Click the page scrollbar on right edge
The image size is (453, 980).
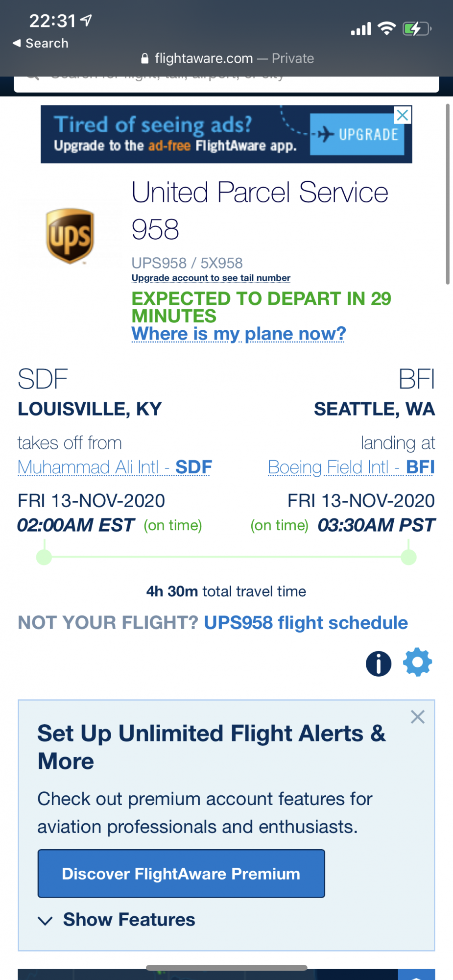(448, 194)
